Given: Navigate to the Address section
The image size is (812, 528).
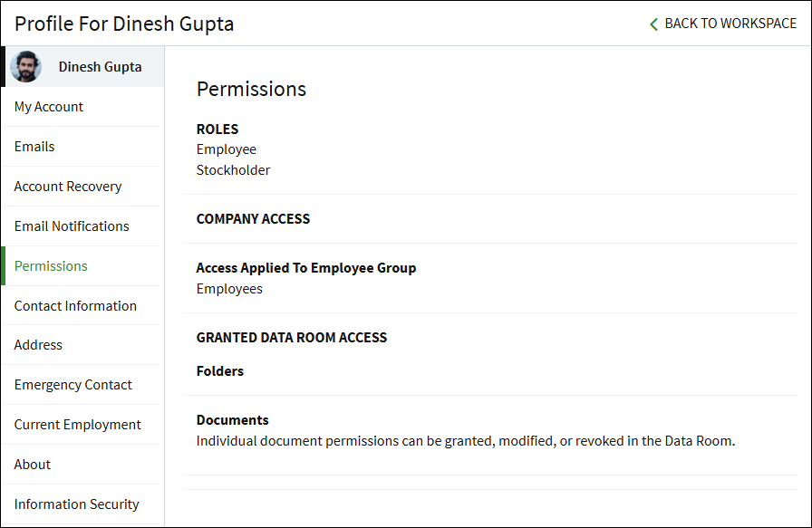Looking at the screenshot, I should [x=38, y=345].
